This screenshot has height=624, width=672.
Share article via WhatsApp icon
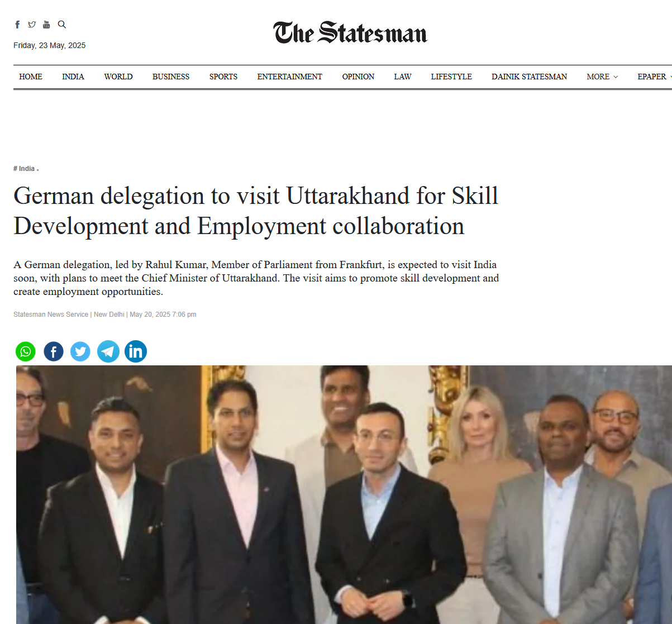(x=26, y=351)
